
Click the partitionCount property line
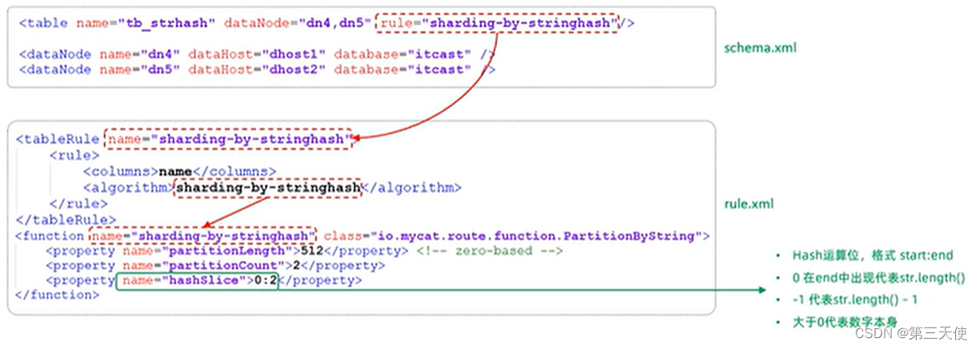[x=215, y=266]
